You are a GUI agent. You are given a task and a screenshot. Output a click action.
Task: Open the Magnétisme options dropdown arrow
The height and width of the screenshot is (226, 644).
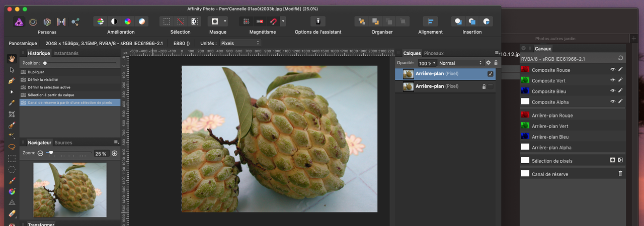click(283, 22)
